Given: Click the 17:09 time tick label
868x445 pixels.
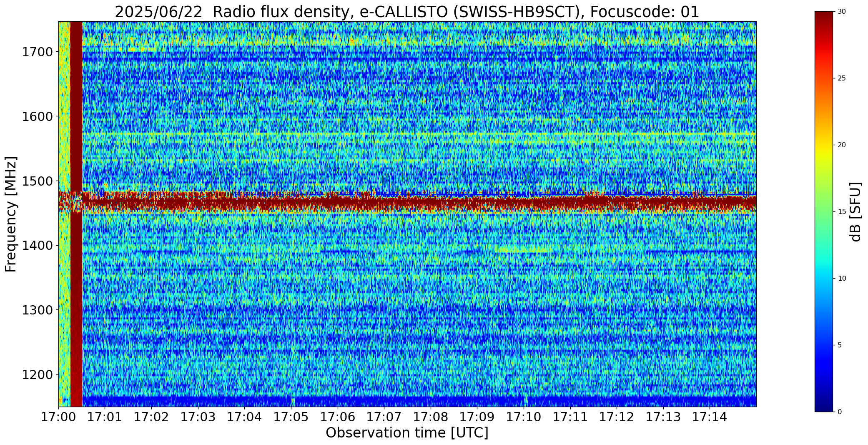Looking at the screenshot, I should pos(477,417).
